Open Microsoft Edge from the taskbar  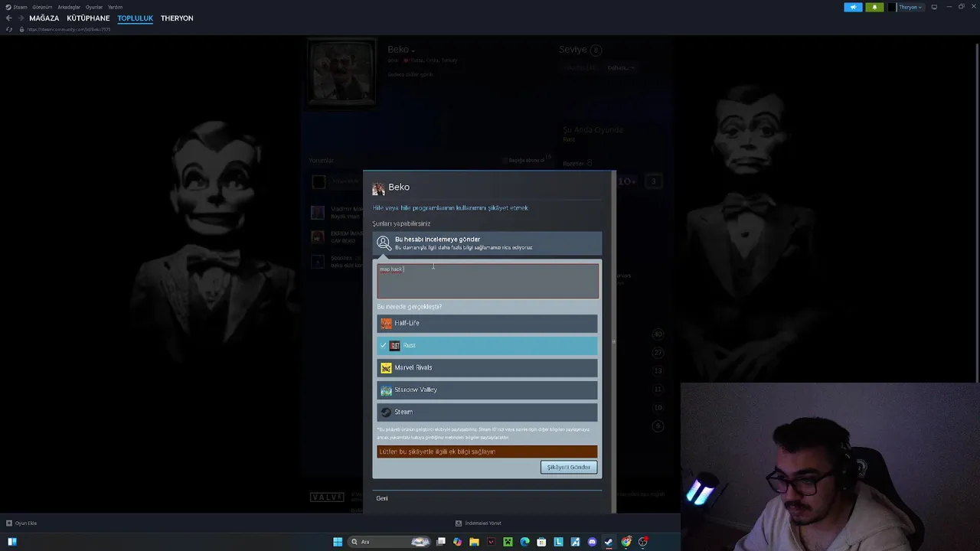pyautogui.click(x=524, y=542)
